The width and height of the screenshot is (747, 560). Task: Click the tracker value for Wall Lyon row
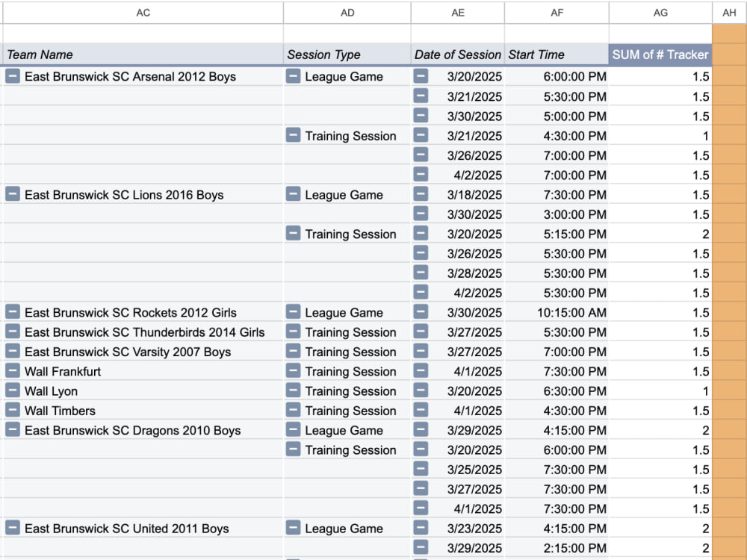[661, 391]
